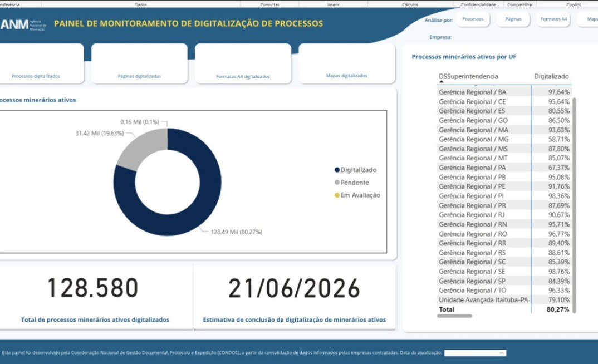598x364 pixels.
Task: Open the Dados menu
Action: [141, 4]
